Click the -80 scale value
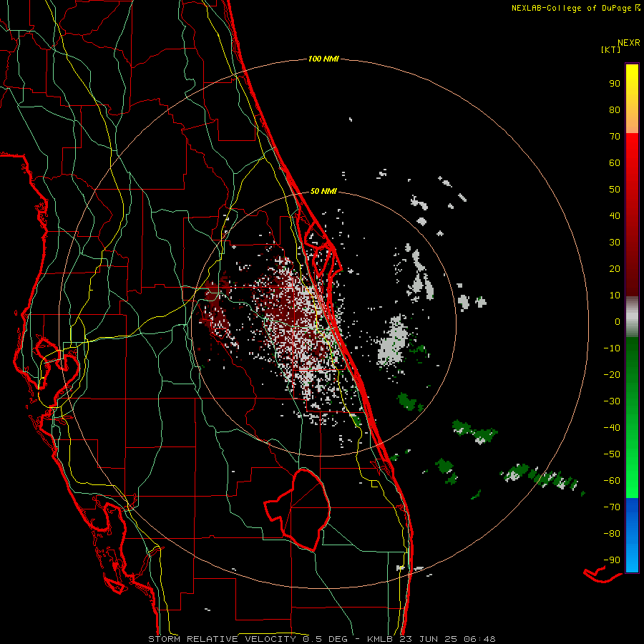 point(612,534)
